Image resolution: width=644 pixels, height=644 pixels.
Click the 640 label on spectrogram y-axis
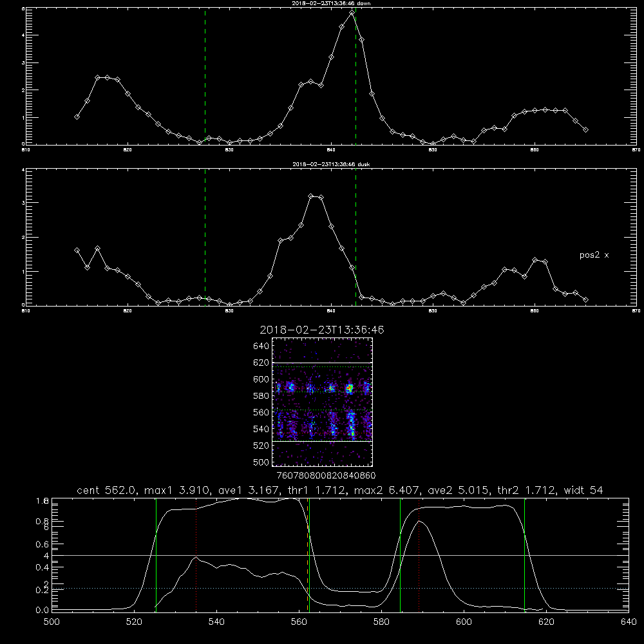pyautogui.click(x=261, y=346)
